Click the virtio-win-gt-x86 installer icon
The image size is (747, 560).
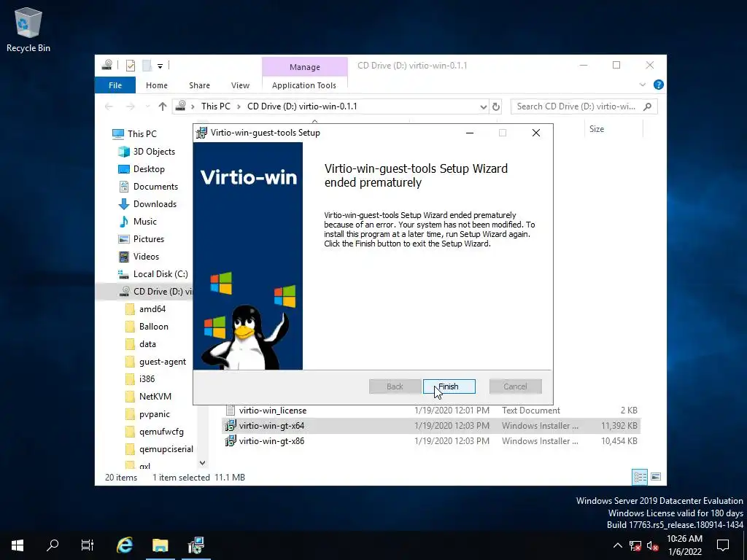pos(231,441)
